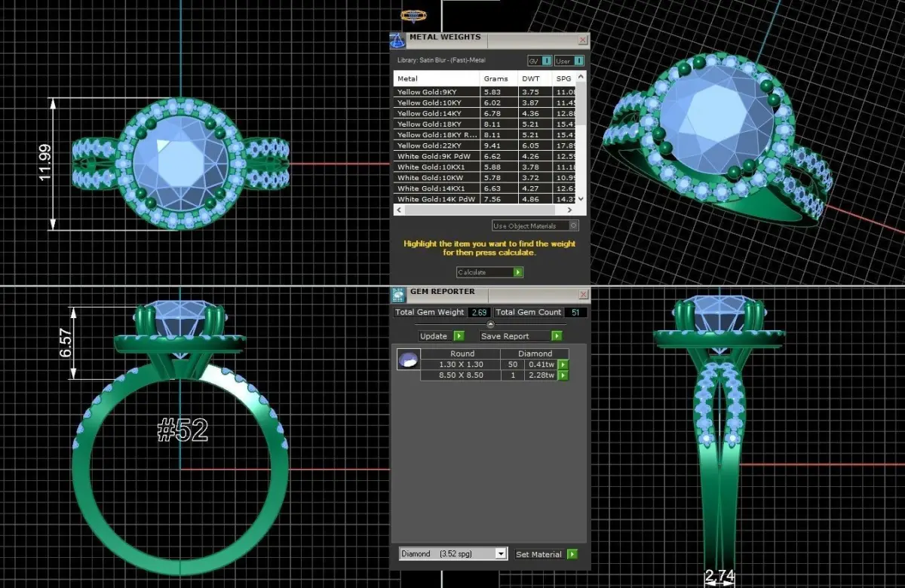The image size is (905, 588).
Task: Toggle the GV library switch
Action: pos(540,60)
